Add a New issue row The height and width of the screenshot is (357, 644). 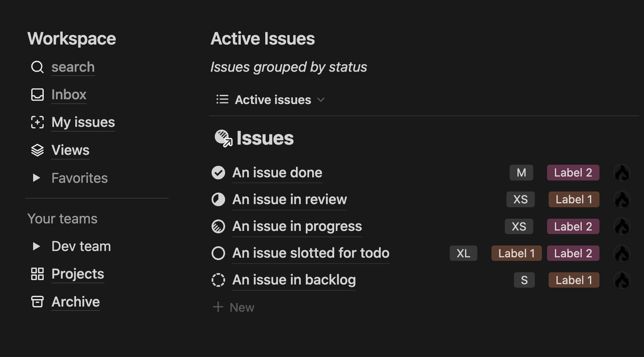[234, 307]
